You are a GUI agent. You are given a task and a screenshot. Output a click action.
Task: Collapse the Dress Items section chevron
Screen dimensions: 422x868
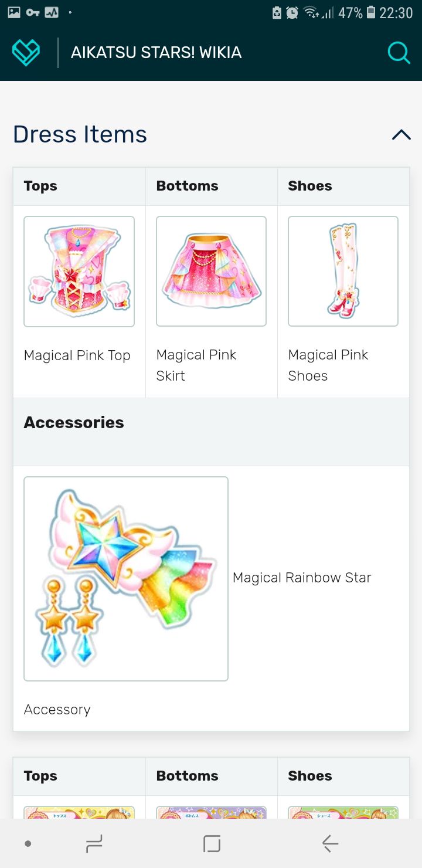click(401, 135)
